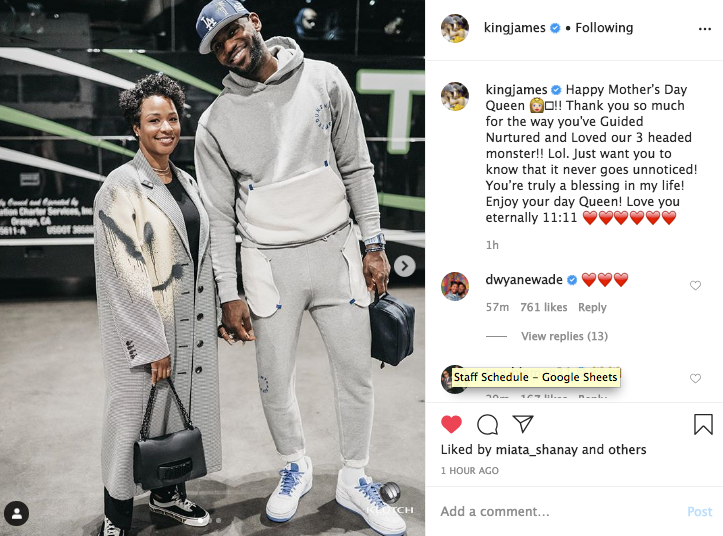This screenshot has height=536, width=723.
Task: Share post via paper plane icon
Action: pos(523,424)
